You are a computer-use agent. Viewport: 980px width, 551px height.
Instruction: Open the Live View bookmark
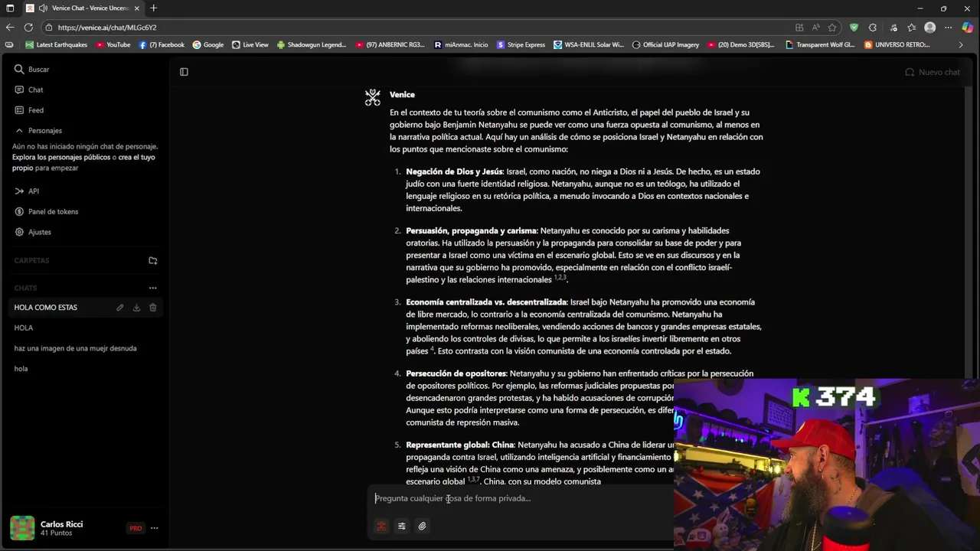pyautogui.click(x=250, y=45)
